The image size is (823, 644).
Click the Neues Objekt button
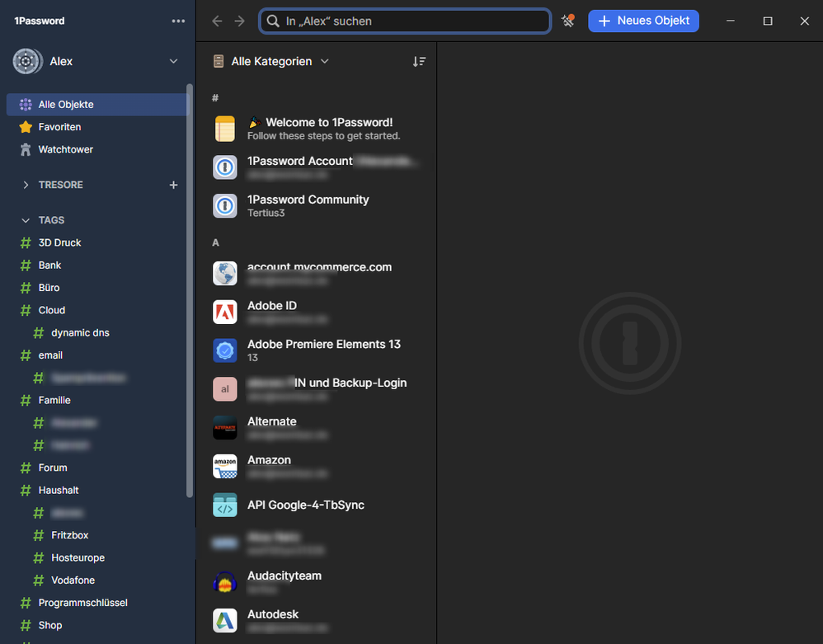643,21
